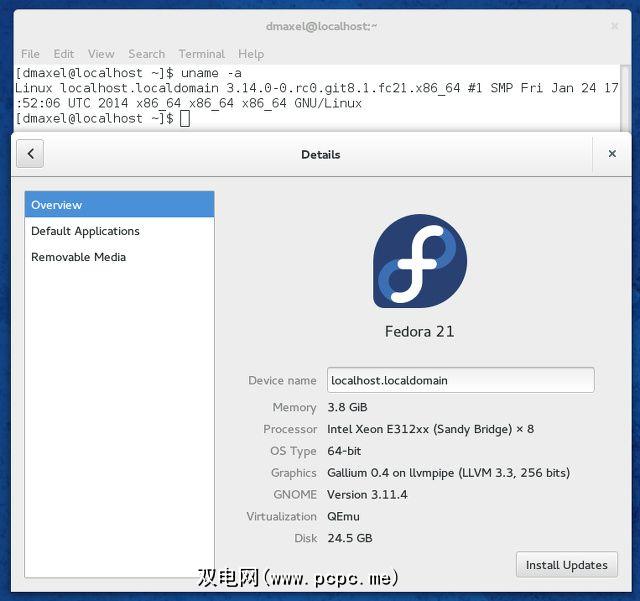Click the 'Virtualization' label

(x=281, y=516)
